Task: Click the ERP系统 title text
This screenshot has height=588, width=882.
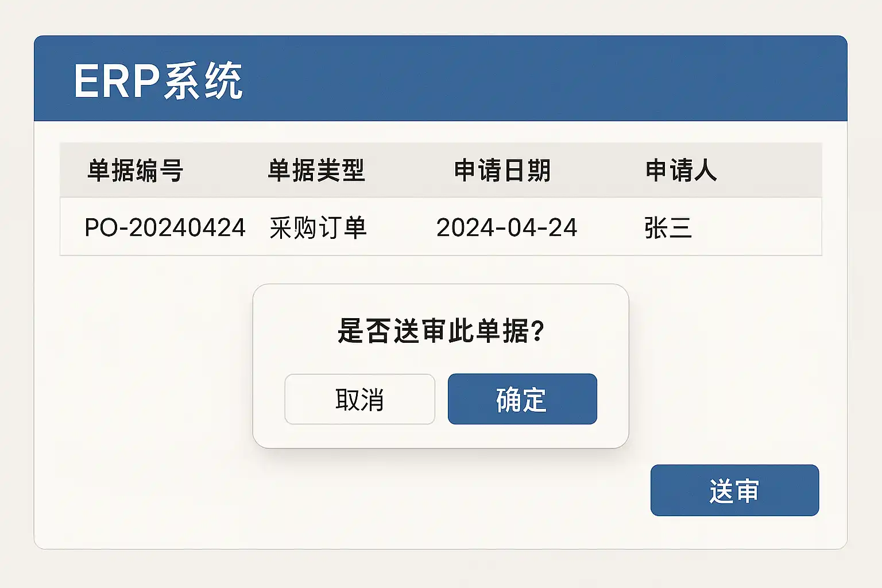Action: coord(158,81)
